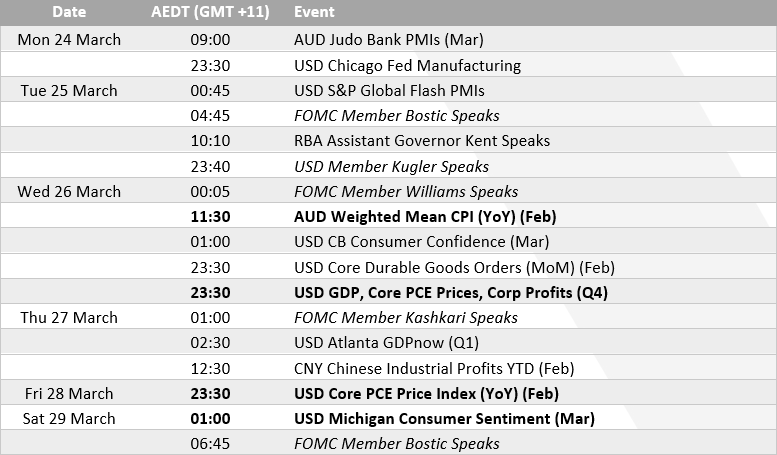Click the AEDT (GMT +11) column header
The height and width of the screenshot is (455, 777).
pos(216,12)
